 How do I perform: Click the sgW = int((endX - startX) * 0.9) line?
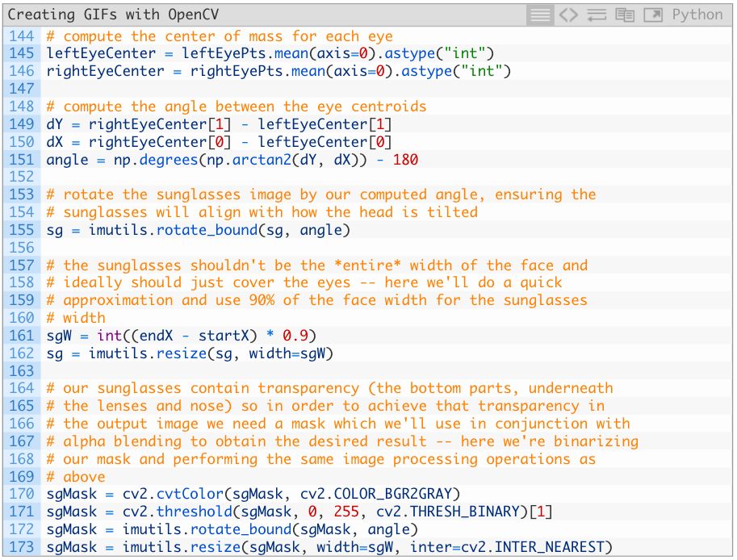click(182, 336)
